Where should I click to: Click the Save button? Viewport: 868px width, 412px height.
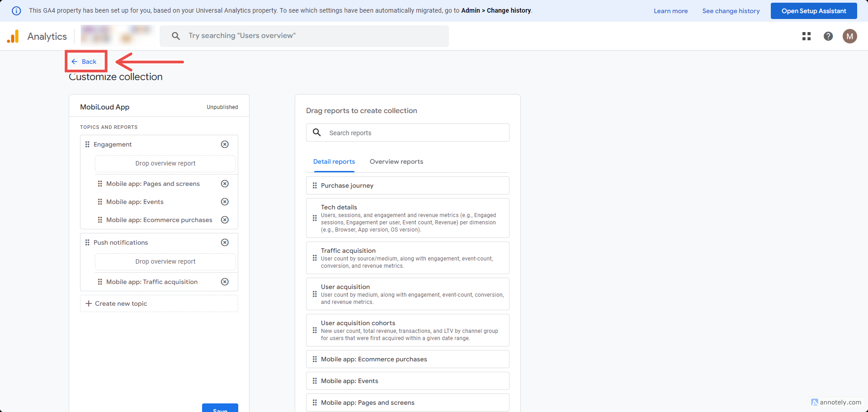click(220, 408)
